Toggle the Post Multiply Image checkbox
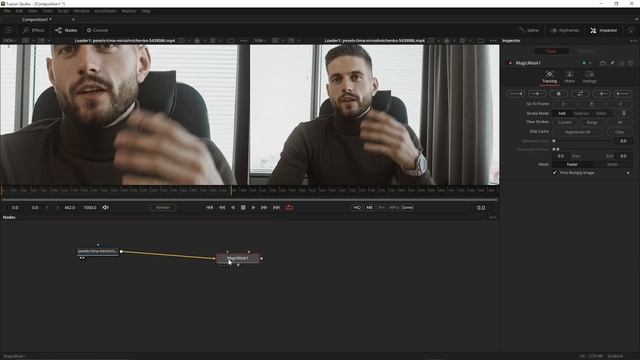This screenshot has width=640, height=360. 555,173
